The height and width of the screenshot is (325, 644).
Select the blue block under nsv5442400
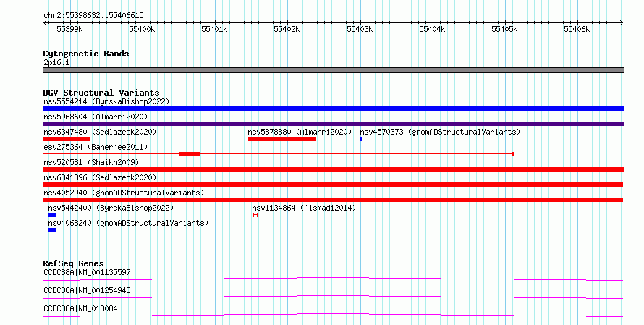point(52,215)
